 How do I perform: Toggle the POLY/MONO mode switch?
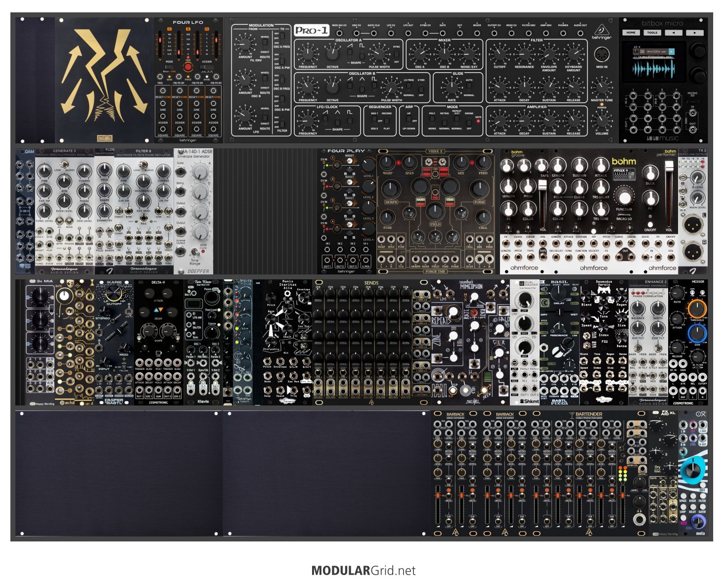click(432, 120)
